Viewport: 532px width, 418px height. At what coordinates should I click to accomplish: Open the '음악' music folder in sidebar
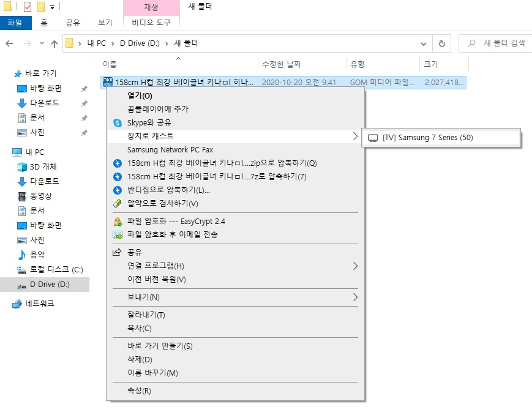tap(37, 255)
